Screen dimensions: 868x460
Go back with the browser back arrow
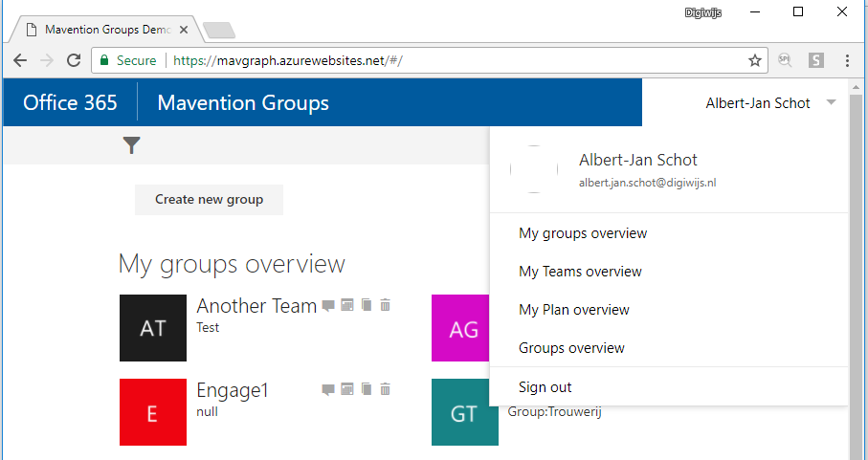[x=20, y=60]
